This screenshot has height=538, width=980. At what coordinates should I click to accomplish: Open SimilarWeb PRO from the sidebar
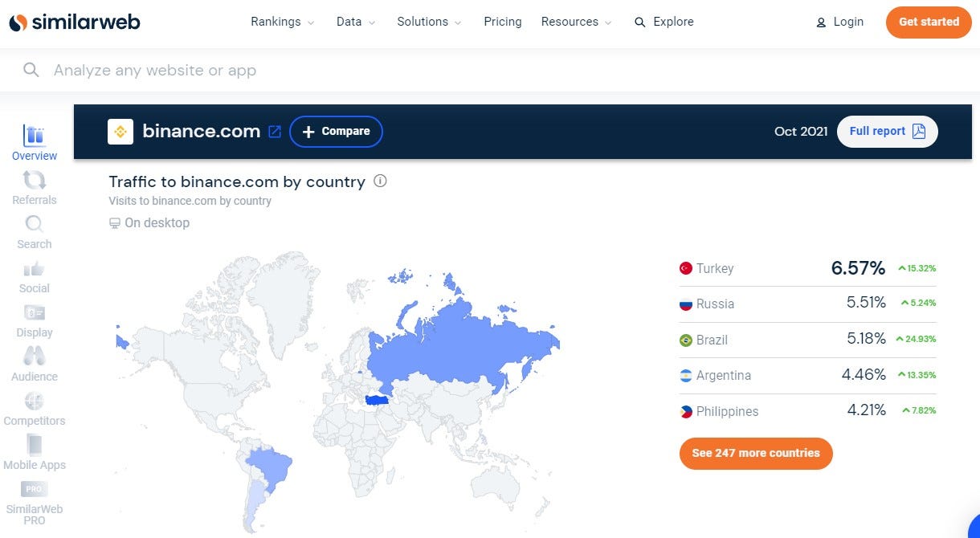coord(35,503)
